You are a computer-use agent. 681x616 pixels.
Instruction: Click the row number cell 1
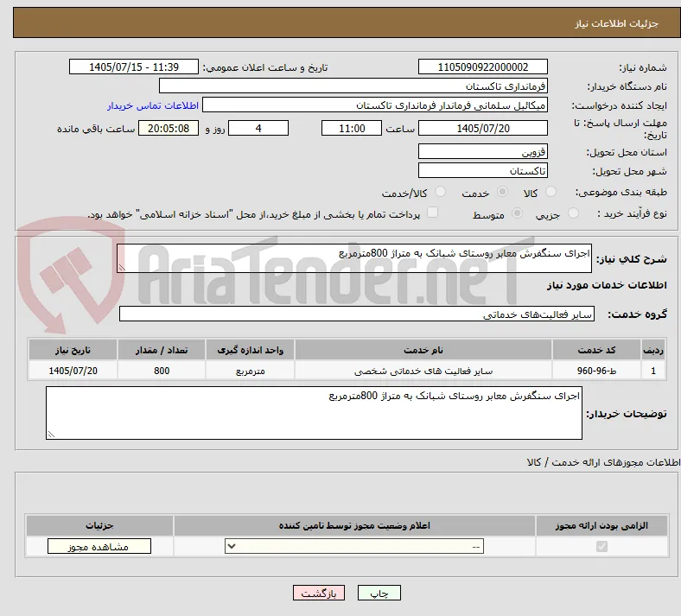point(653,371)
